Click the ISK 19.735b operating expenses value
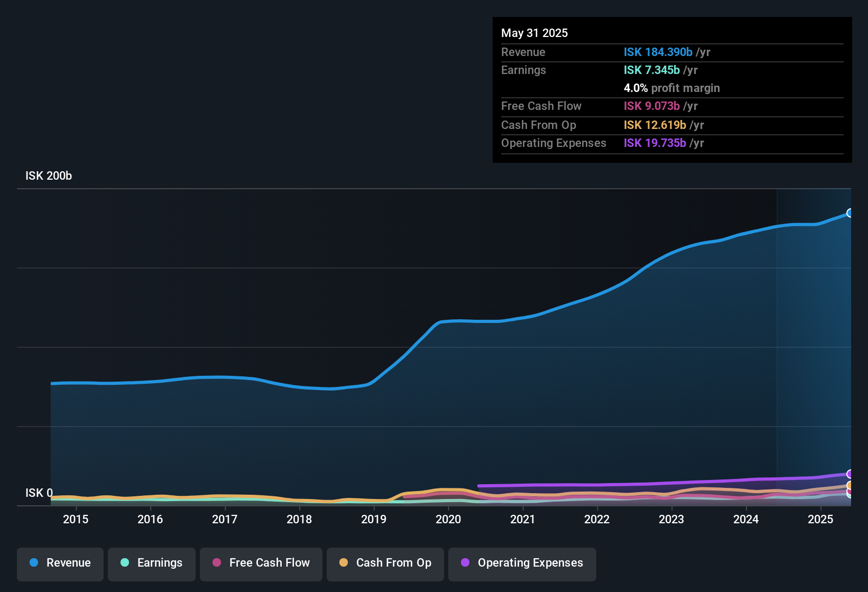 coord(655,143)
